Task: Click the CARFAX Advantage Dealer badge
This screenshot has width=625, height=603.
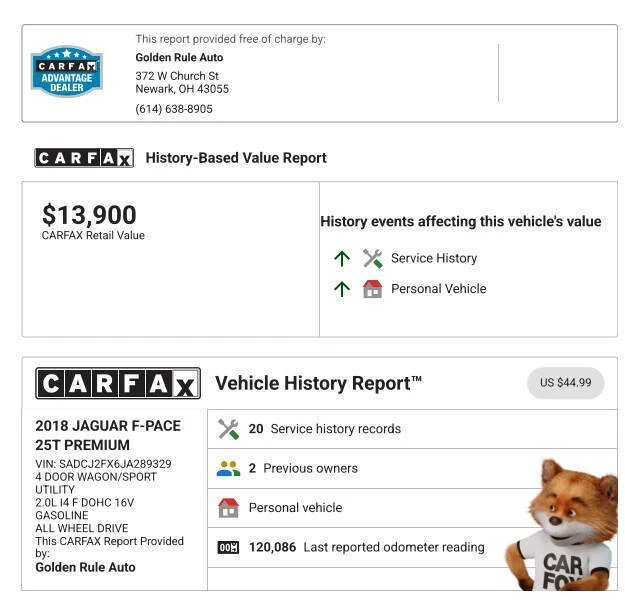Action: click(x=67, y=71)
